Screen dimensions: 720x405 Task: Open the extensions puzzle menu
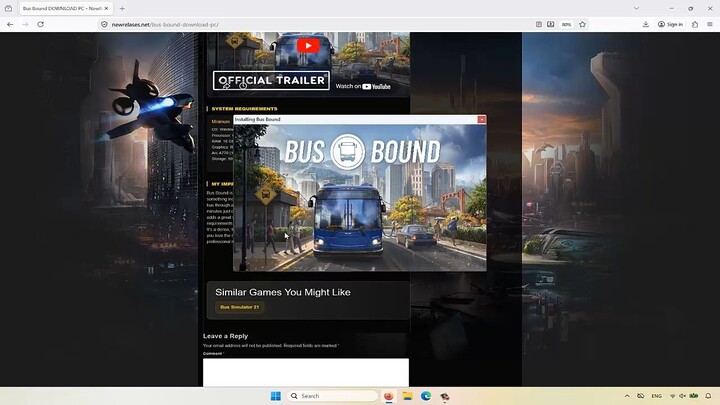[695, 24]
